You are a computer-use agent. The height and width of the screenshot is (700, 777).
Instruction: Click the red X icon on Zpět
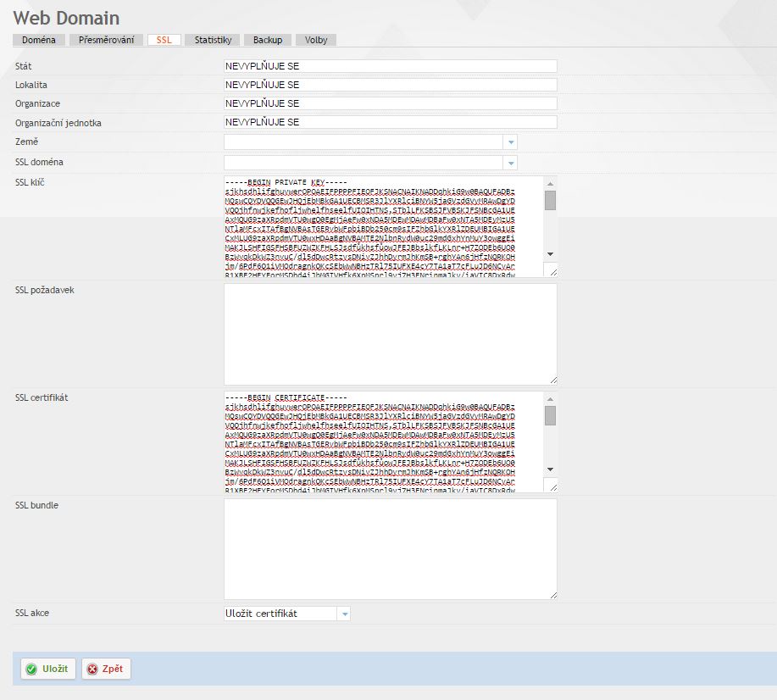92,669
